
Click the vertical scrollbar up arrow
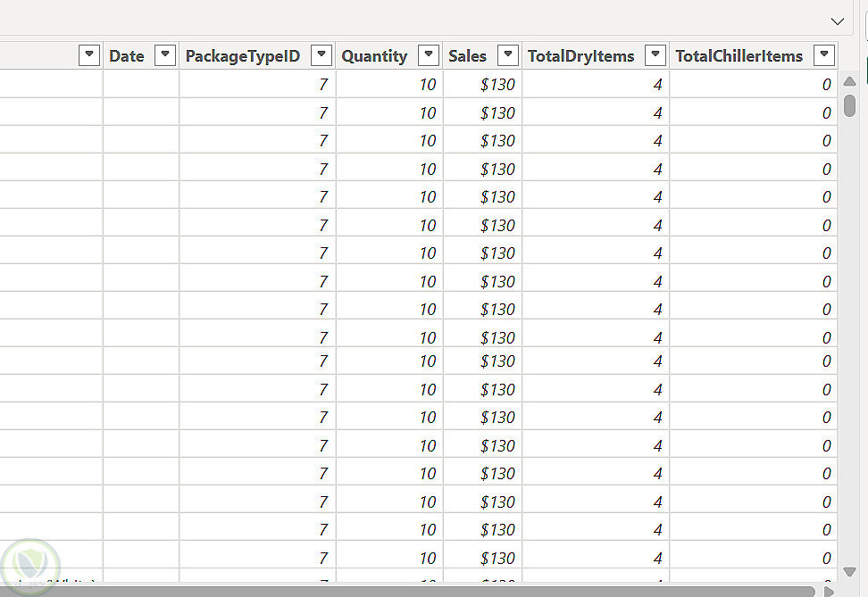click(x=850, y=81)
